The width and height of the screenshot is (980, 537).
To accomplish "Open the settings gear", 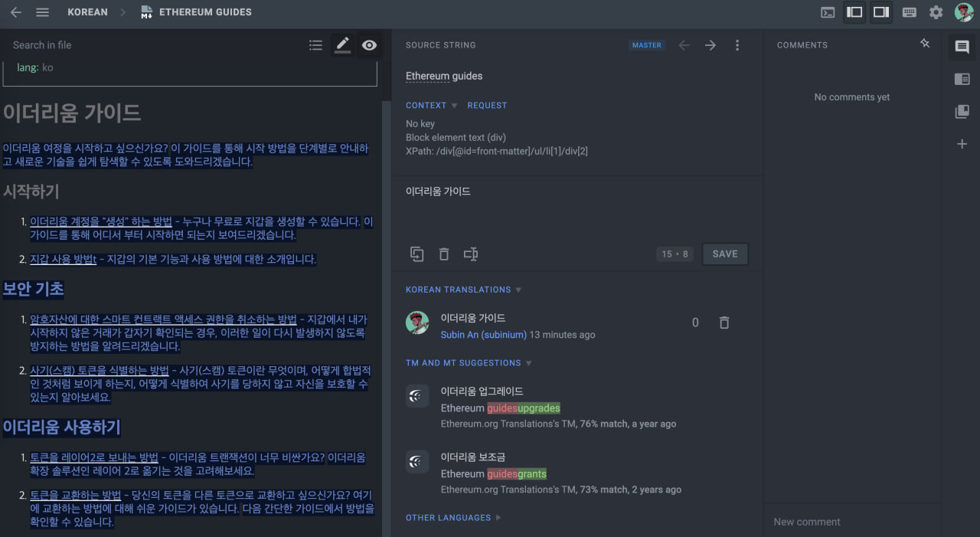I will point(936,12).
